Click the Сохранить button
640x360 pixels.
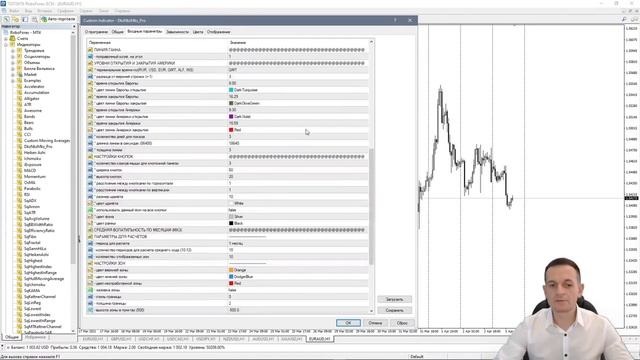tap(394, 310)
